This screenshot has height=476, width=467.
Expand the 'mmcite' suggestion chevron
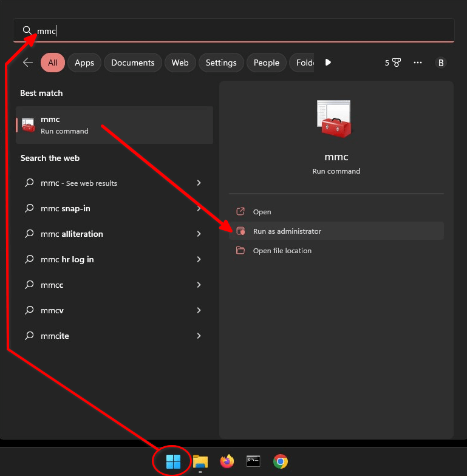(x=199, y=336)
